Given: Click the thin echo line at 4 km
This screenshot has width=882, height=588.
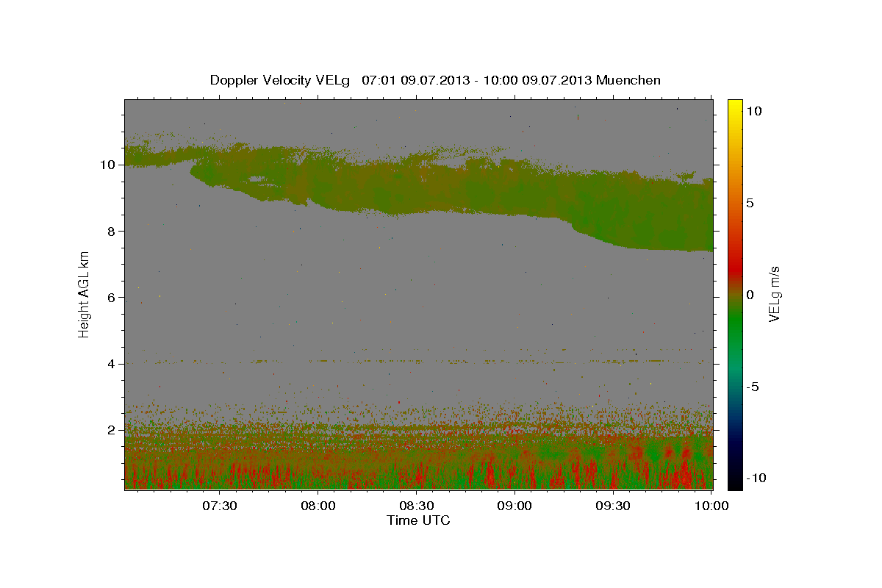Looking at the screenshot, I should pyautogui.click(x=419, y=361).
